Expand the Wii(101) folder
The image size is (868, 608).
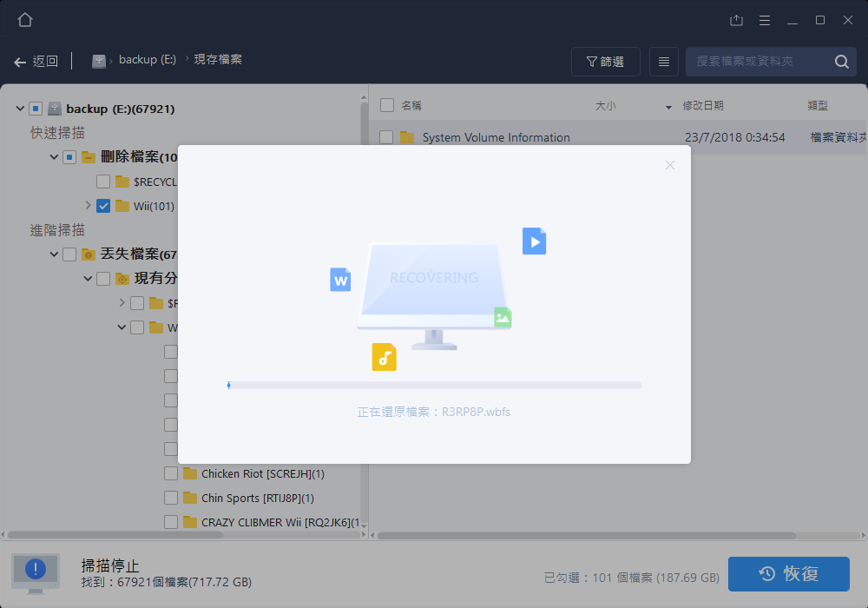[88, 206]
